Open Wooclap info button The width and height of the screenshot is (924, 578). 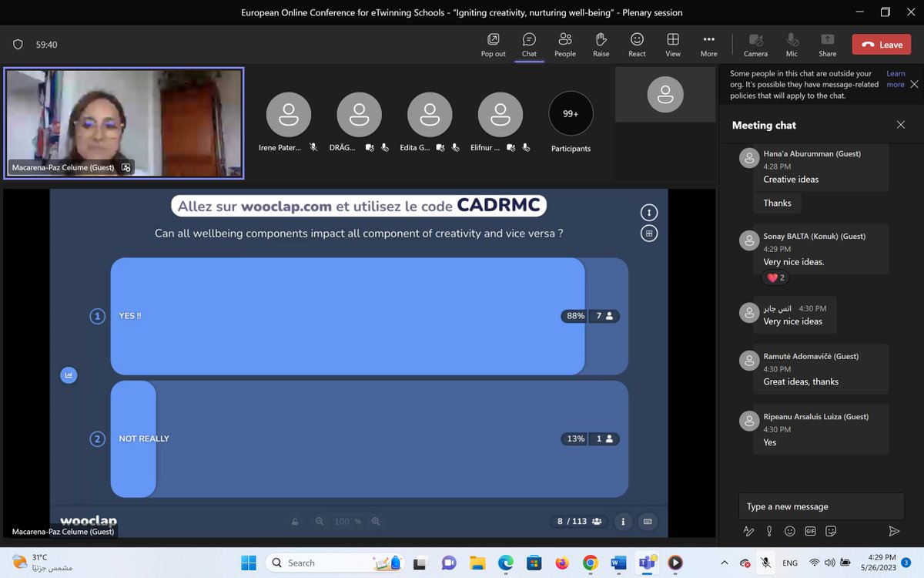tap(624, 522)
